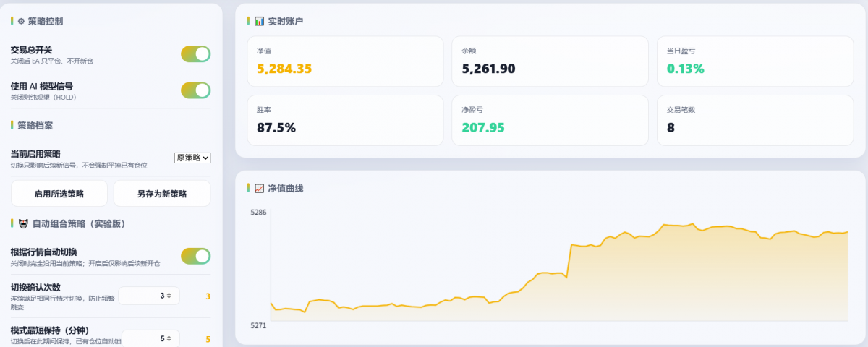Select the 净值 card showing 5,284.35
Screen dimensions: 868x347
345,61
